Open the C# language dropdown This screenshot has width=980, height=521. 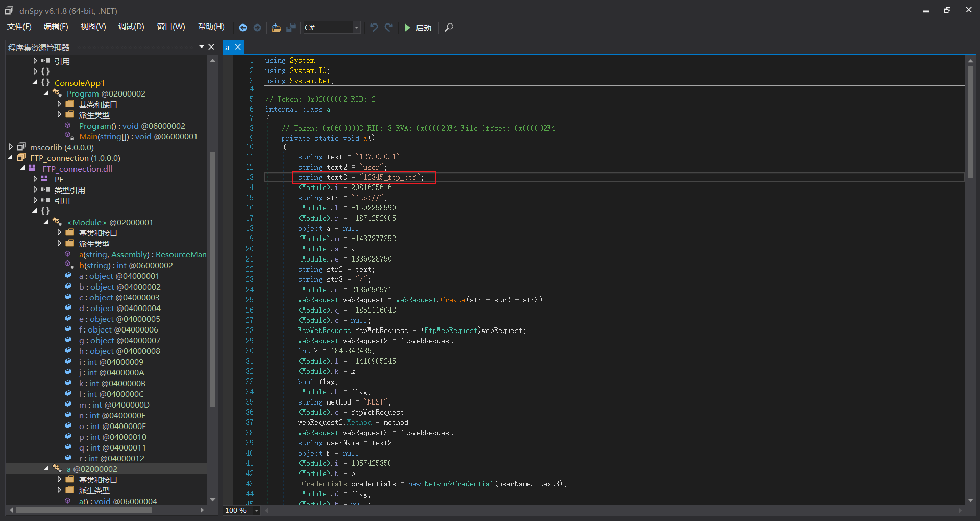pyautogui.click(x=357, y=28)
